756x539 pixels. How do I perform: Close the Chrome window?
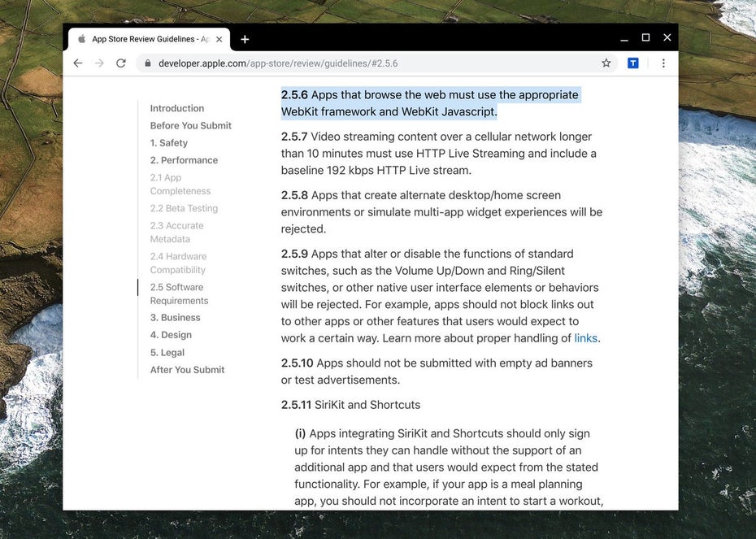667,37
